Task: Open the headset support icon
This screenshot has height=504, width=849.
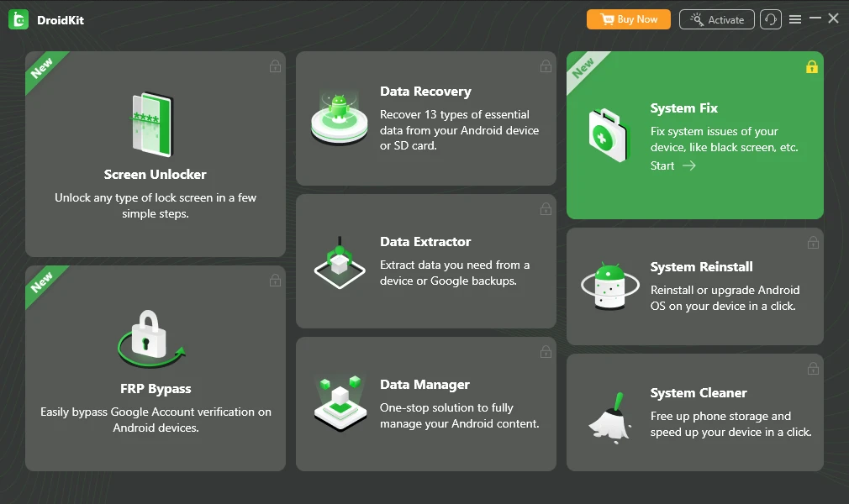Action: [771, 20]
